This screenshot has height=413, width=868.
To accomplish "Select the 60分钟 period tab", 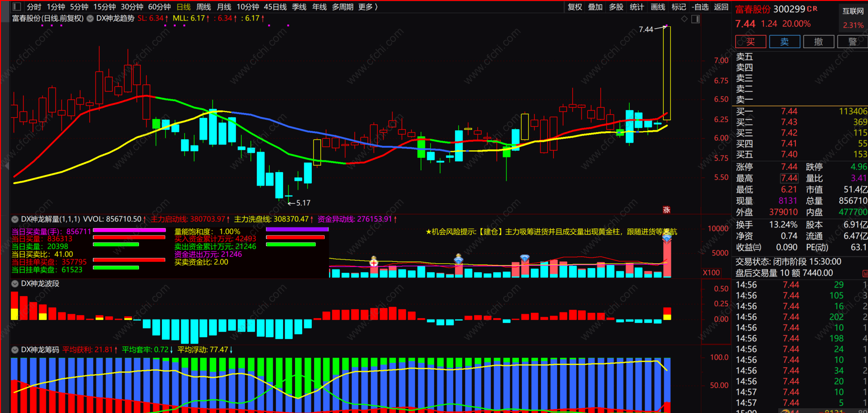I will (x=159, y=7).
